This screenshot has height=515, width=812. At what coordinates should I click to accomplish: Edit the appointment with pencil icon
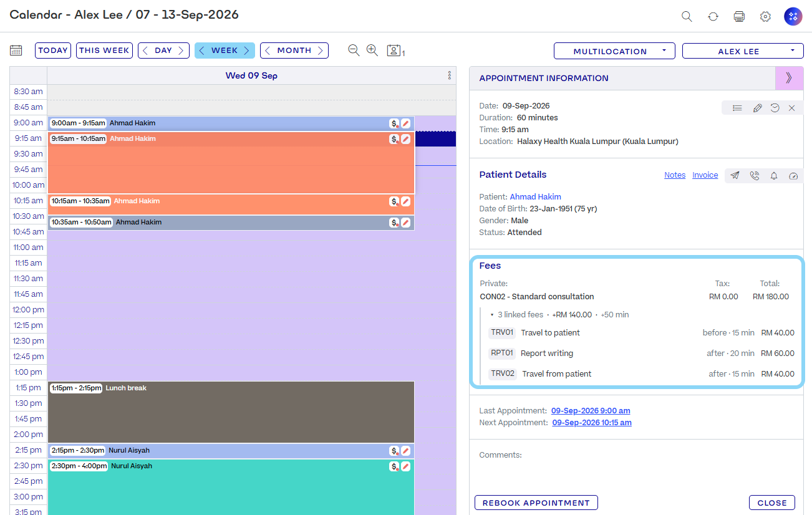[x=757, y=108]
